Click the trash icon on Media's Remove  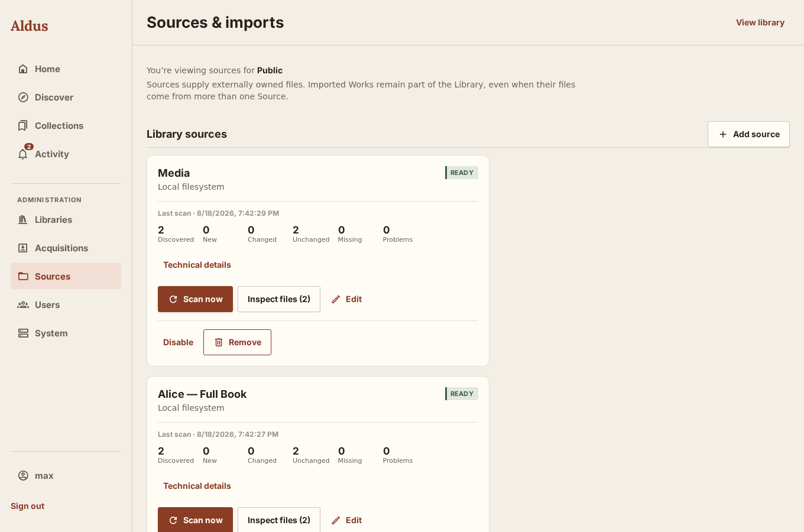pyautogui.click(x=219, y=342)
